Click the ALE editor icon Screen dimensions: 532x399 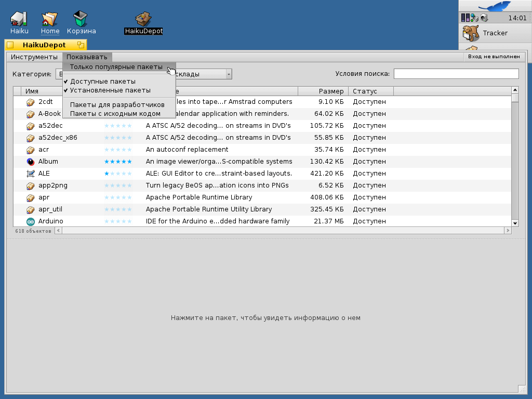[31, 174]
